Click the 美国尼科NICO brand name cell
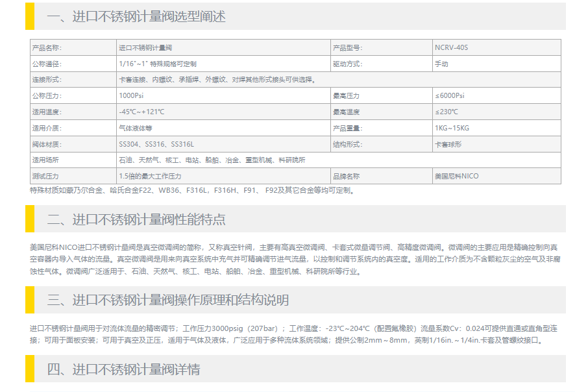This screenshot has height=392, width=588. 456,177
